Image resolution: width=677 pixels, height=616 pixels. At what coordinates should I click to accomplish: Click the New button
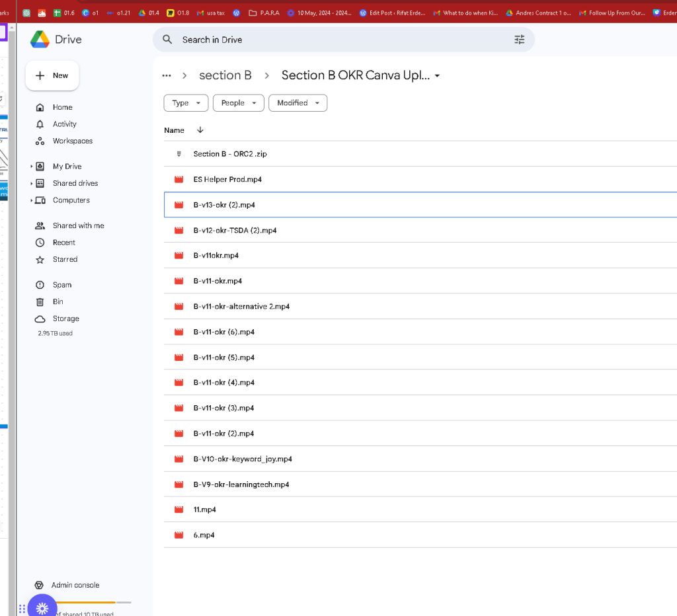[x=52, y=75]
